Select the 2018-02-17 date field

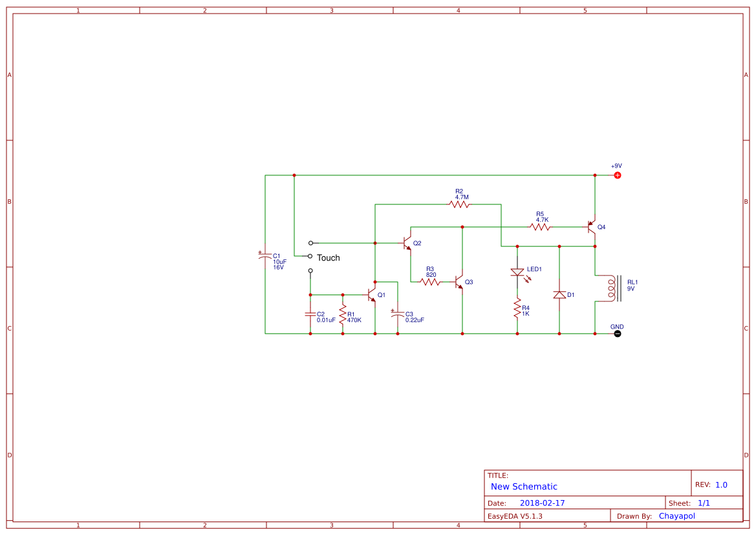point(543,502)
